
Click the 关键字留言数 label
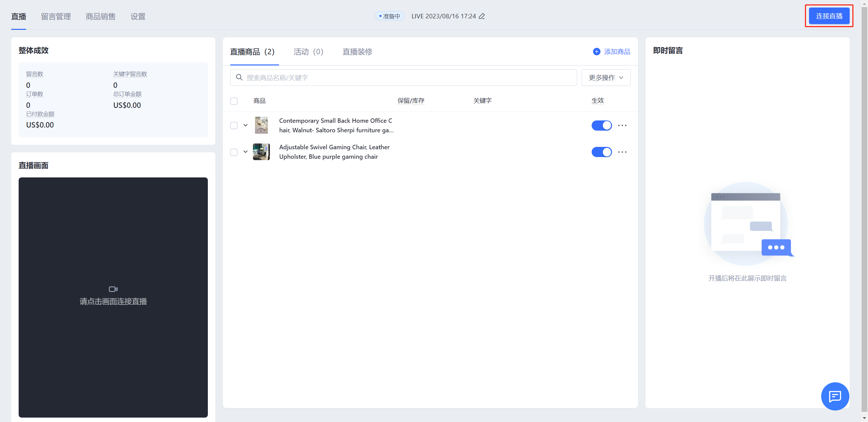(130, 74)
